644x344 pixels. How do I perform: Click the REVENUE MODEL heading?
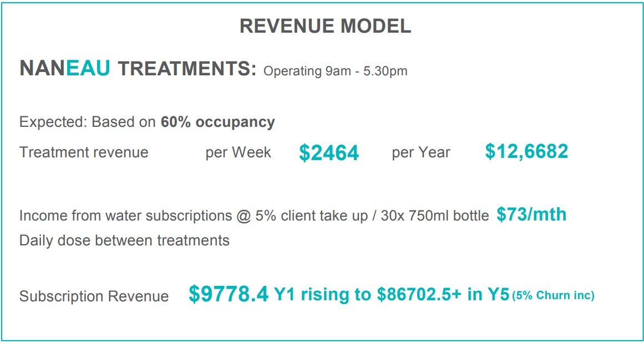pyautogui.click(x=325, y=26)
